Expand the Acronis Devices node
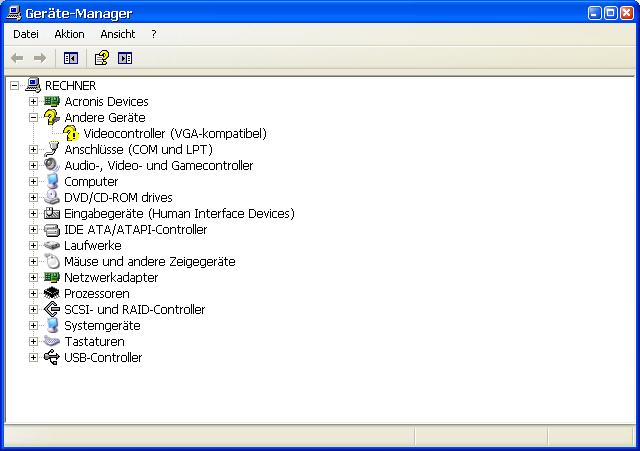640x451 pixels. 33,101
